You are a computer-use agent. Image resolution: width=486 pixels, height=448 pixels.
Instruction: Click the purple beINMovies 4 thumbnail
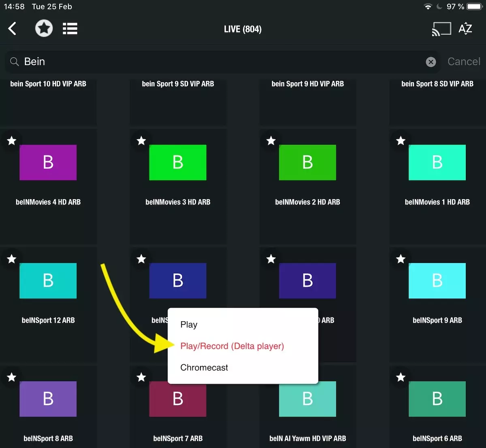(x=48, y=162)
